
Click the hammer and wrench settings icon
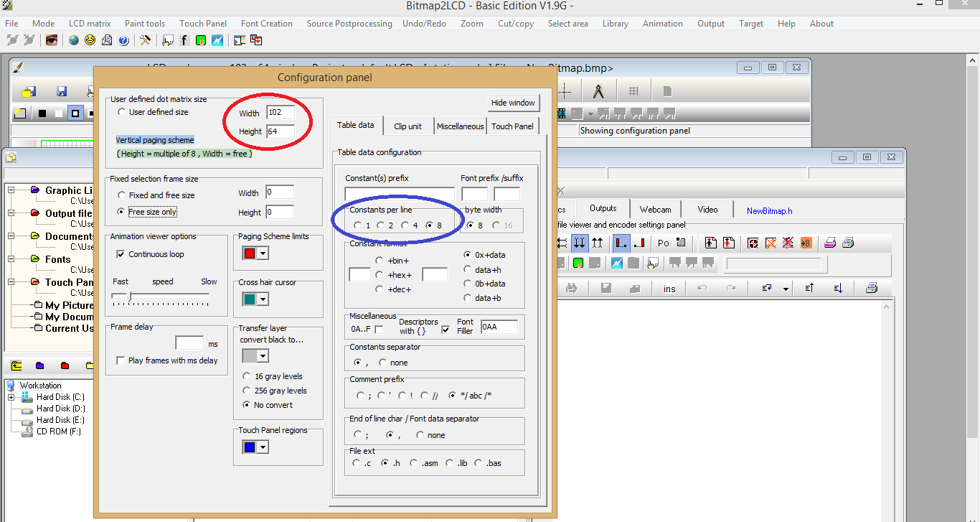coord(145,39)
